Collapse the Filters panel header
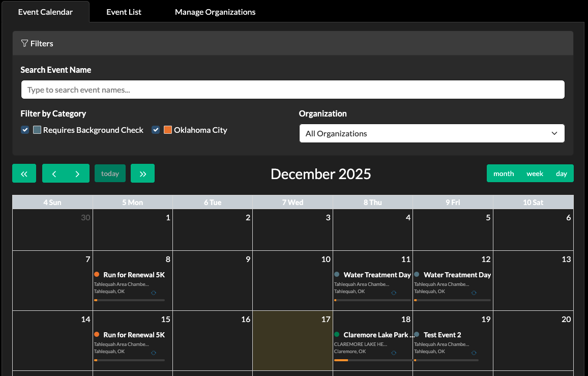This screenshot has width=588, height=376. (x=292, y=44)
